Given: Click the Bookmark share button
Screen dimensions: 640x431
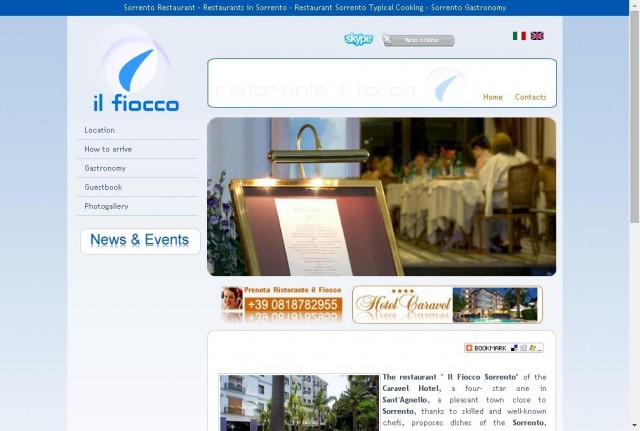Looking at the screenshot, I should (504, 348).
